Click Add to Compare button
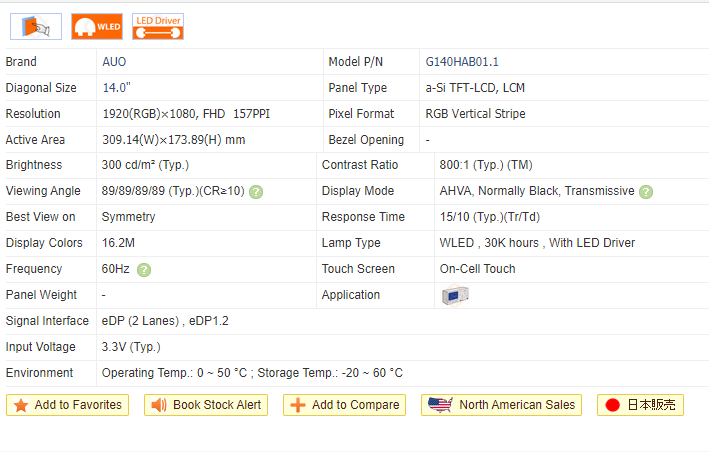 click(345, 405)
